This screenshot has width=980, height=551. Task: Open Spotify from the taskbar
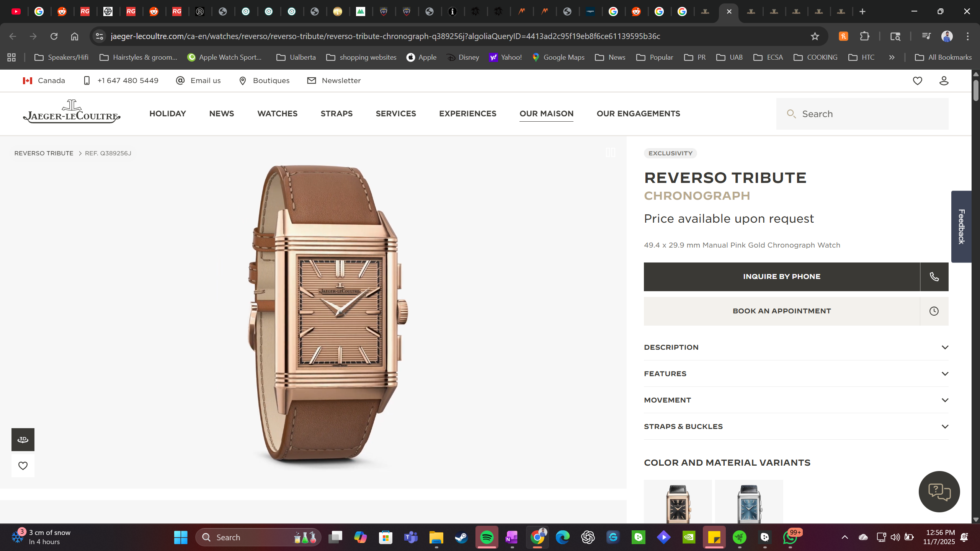pos(487,538)
